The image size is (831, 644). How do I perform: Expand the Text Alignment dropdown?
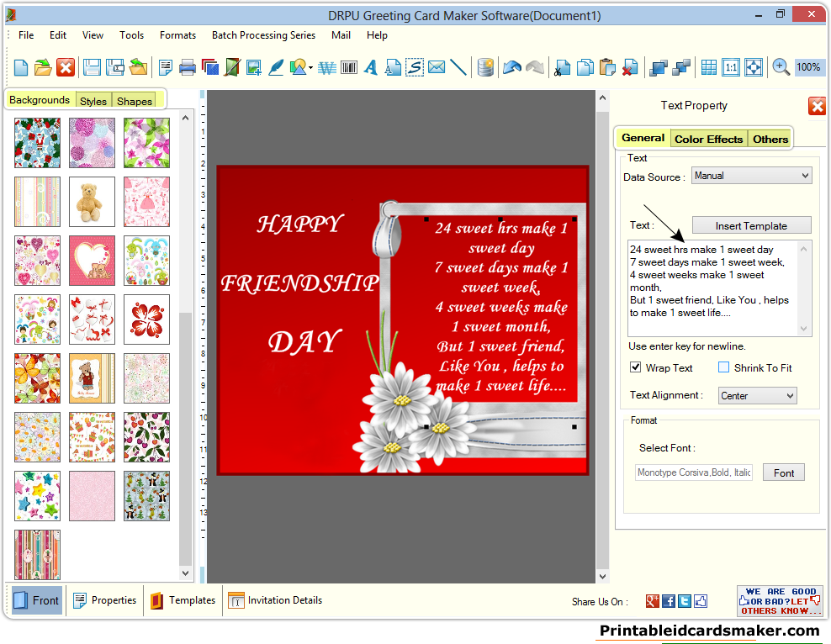tap(757, 396)
